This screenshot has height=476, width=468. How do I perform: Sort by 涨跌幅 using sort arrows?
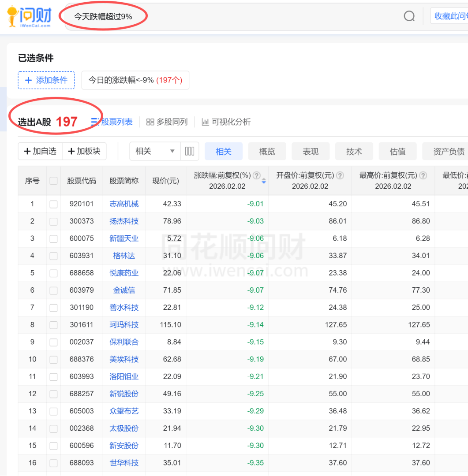tap(264, 181)
